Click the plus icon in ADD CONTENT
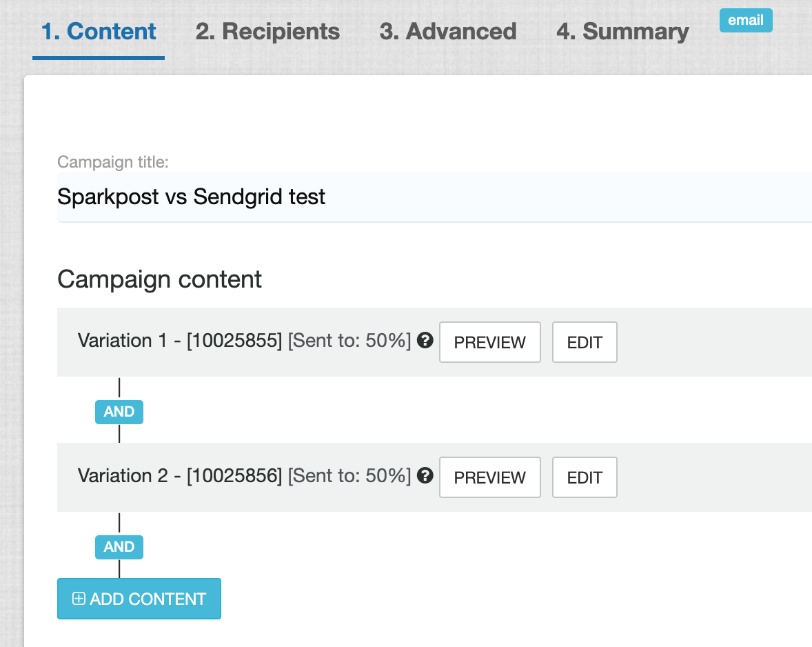This screenshot has width=812, height=647. point(78,599)
